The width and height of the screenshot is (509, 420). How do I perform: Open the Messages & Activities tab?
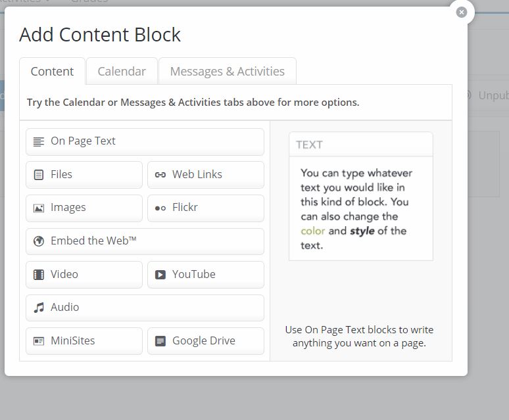pyautogui.click(x=227, y=72)
